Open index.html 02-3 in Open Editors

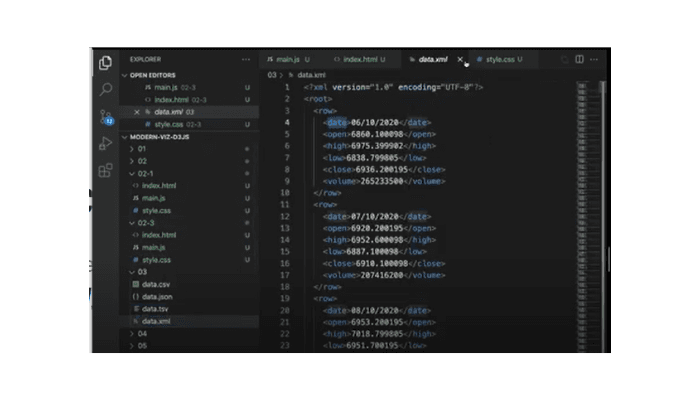[x=189, y=100]
